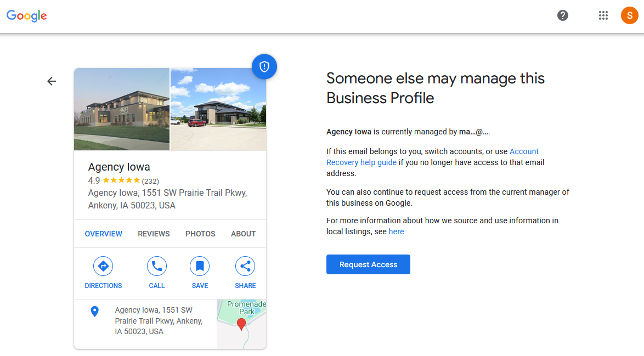This screenshot has height=356, width=644.
Task: Click the Request Access button
Action: point(368,264)
